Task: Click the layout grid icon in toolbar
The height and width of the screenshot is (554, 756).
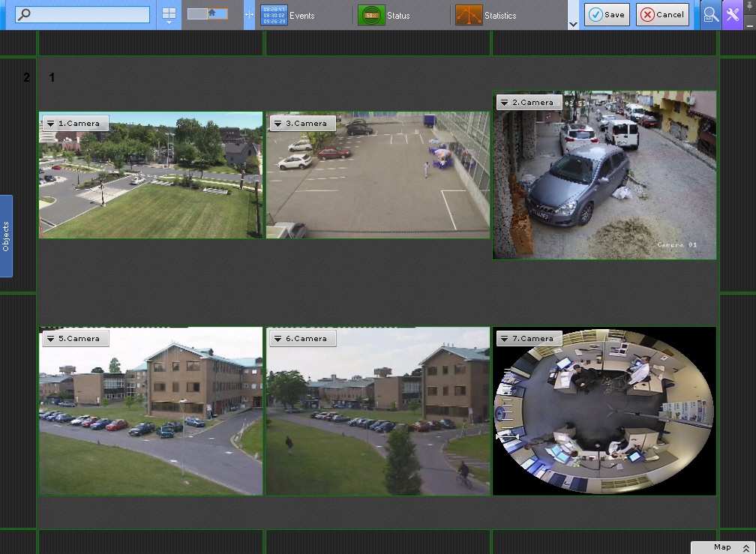Action: point(169,13)
